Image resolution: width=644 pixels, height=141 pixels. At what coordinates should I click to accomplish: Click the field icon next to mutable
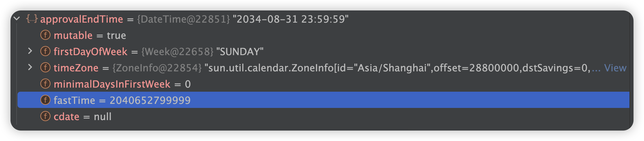click(x=45, y=35)
